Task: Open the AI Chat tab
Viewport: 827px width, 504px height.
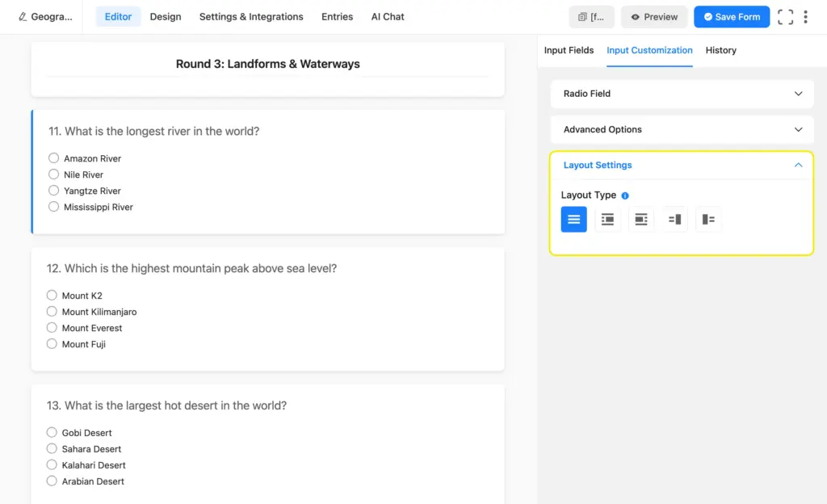Action: [388, 17]
